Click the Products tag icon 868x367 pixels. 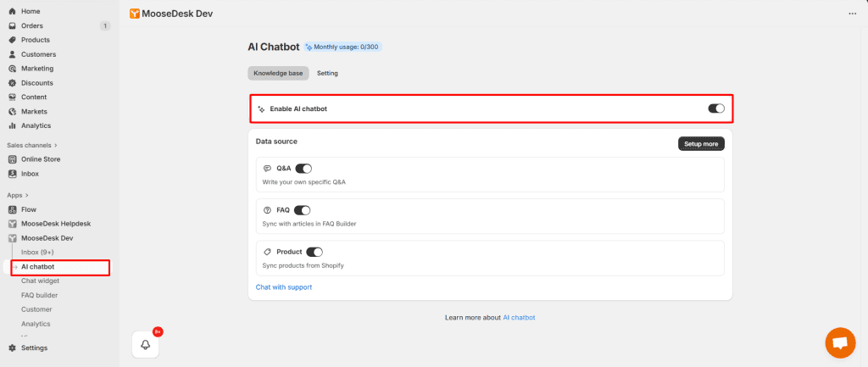12,40
